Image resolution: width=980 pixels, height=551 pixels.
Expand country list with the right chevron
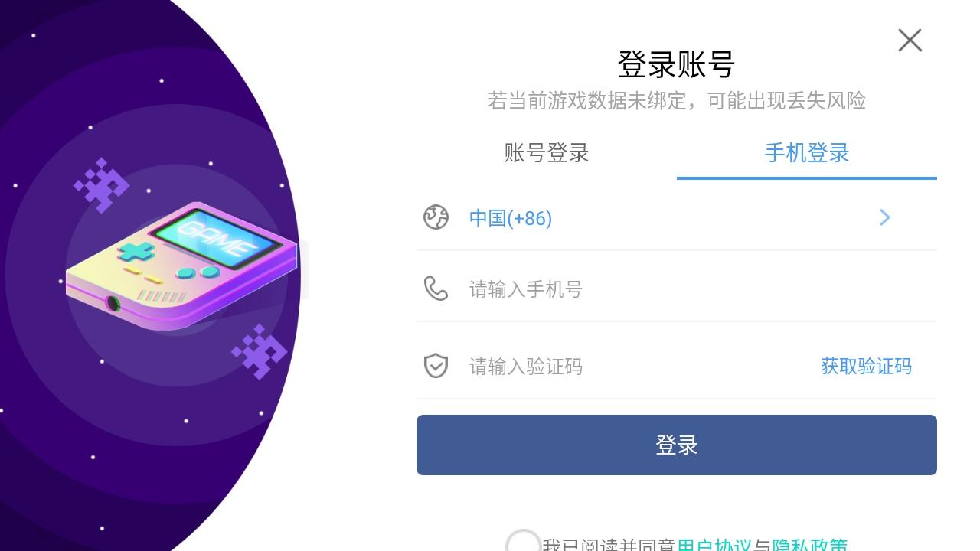[885, 217]
